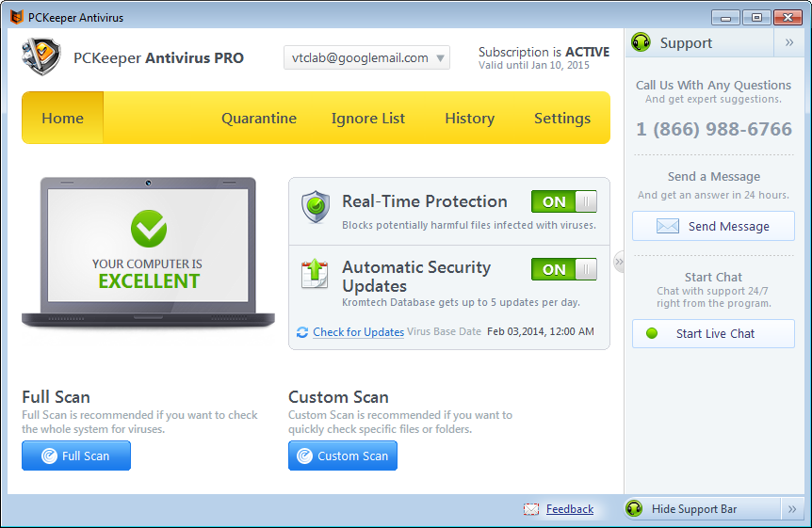
Task: Click the PCKeeper shield logo icon
Action: coord(41,56)
